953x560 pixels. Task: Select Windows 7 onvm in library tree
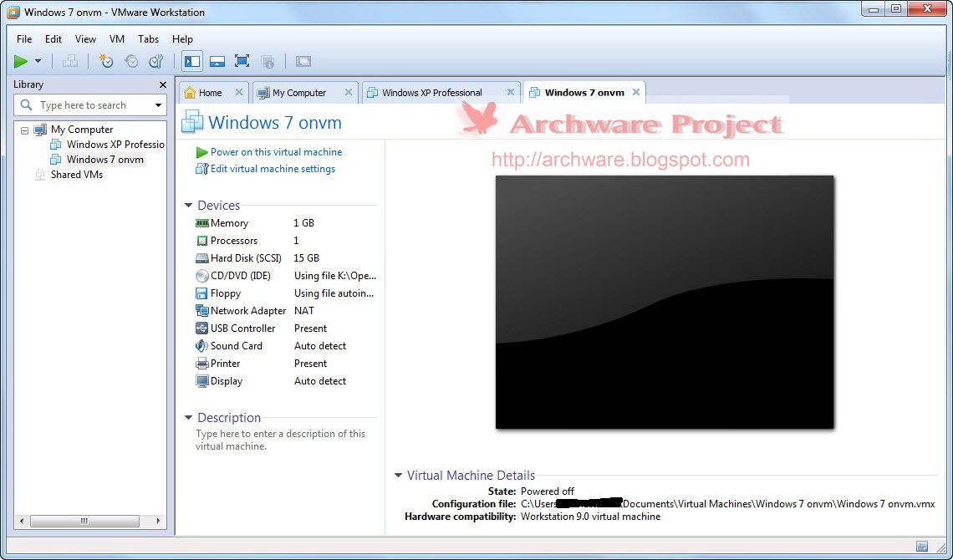tap(105, 160)
